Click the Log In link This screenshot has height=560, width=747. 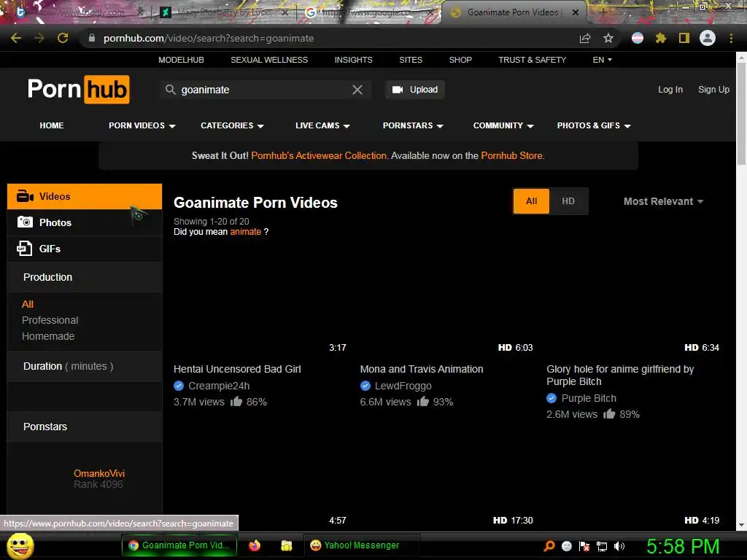click(670, 90)
